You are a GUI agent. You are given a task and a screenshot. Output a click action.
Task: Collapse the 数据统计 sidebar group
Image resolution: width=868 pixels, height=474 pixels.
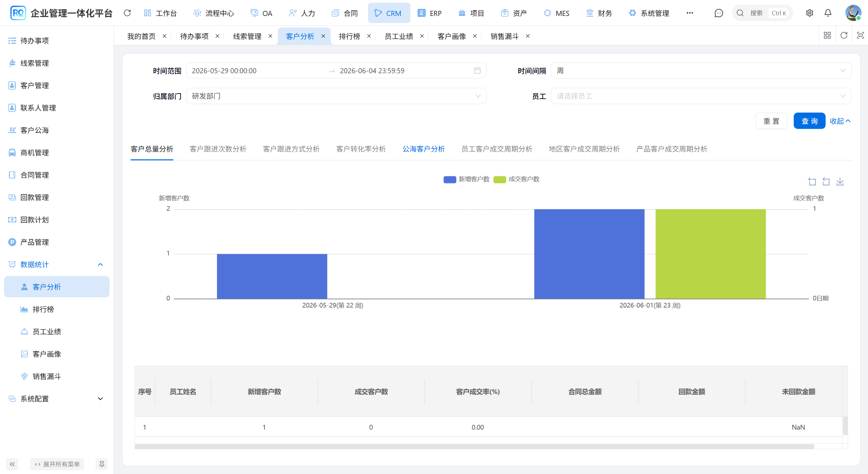[57, 264]
